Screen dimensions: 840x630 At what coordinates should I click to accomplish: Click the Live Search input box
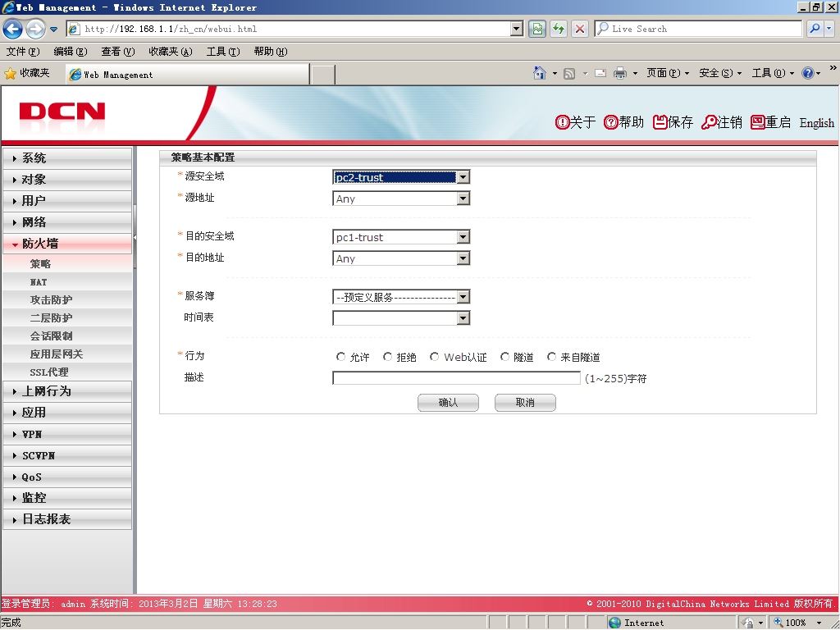coord(698,29)
